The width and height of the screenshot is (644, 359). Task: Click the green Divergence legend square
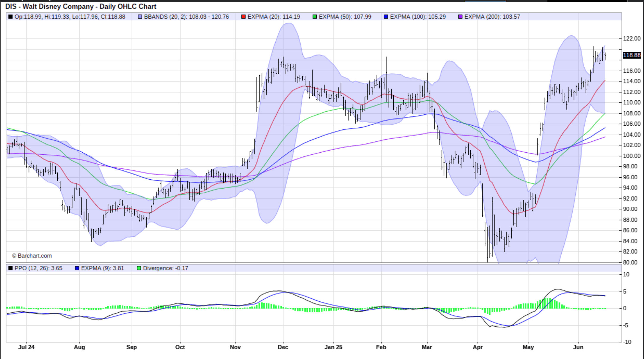click(x=139, y=268)
